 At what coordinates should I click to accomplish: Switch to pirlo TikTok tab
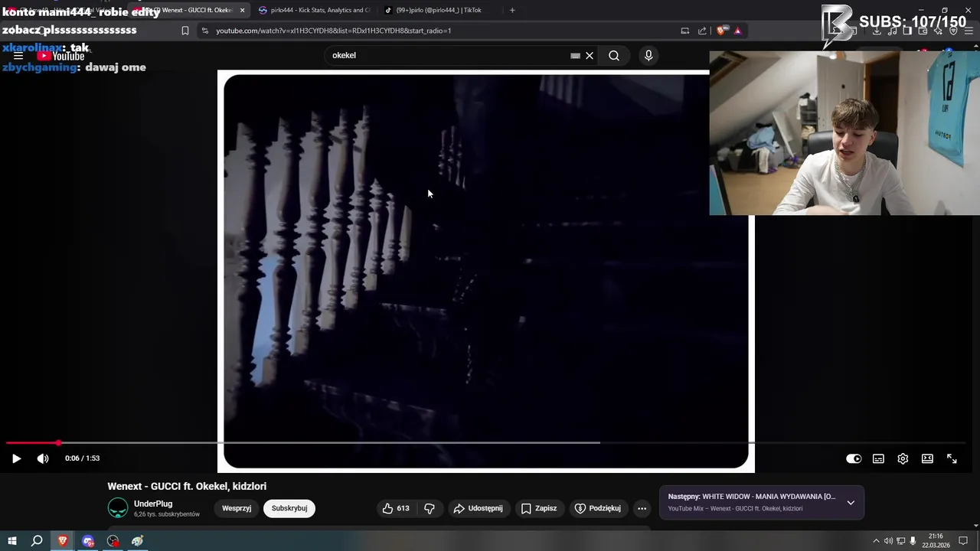[438, 10]
